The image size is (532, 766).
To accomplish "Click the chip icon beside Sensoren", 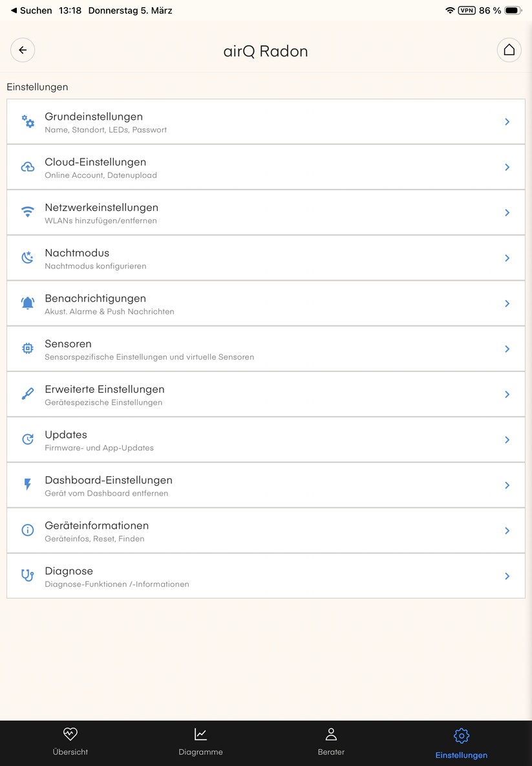I will pyautogui.click(x=28, y=348).
